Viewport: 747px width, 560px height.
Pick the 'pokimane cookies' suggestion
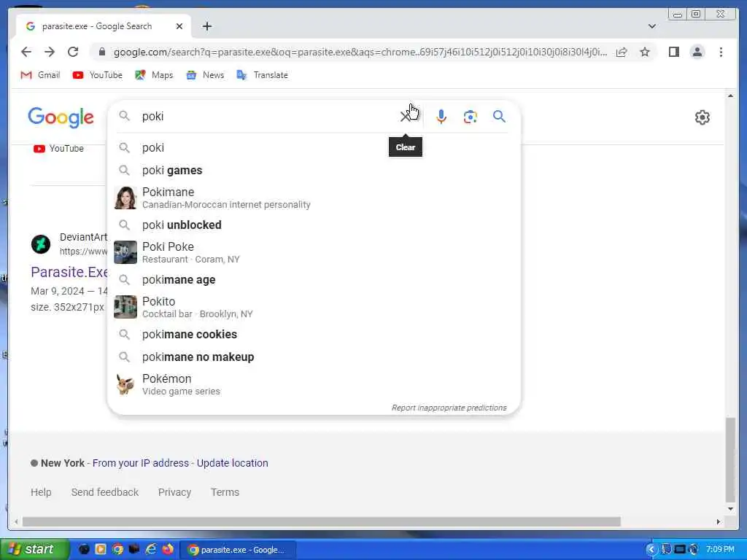click(x=314, y=334)
